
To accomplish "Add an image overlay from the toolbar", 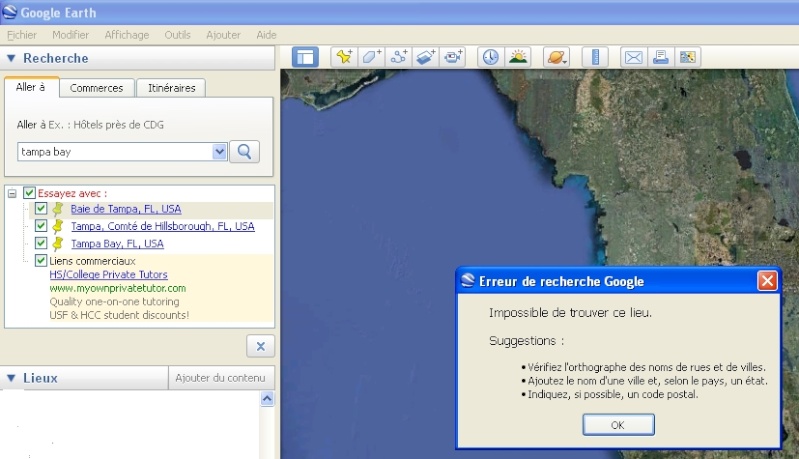I will (425, 57).
